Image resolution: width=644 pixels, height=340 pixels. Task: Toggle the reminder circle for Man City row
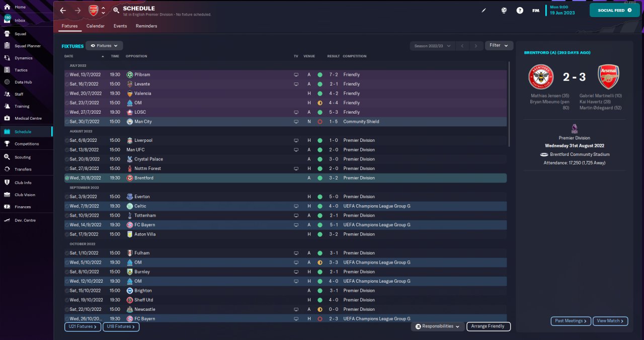pyautogui.click(x=67, y=122)
